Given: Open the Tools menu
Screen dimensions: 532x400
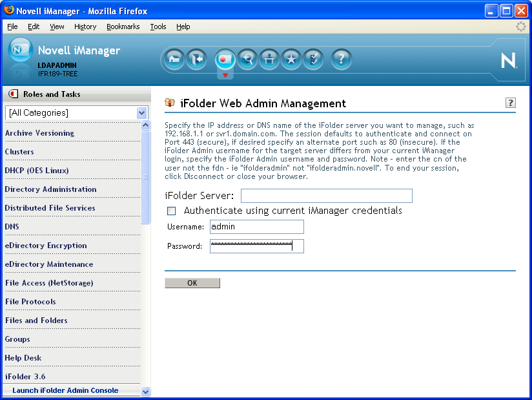Looking at the screenshot, I should tap(158, 26).
